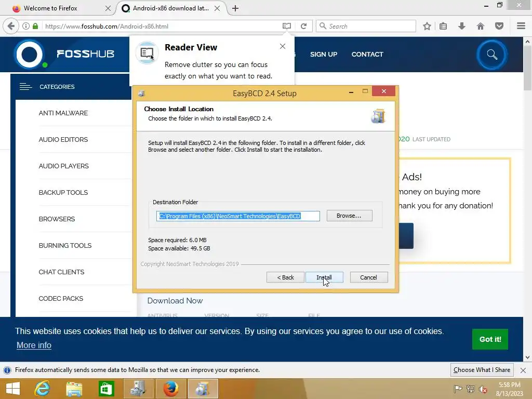Click the page scrollbar down arrow
The height and width of the screenshot is (399, 532).
pyautogui.click(x=527, y=357)
